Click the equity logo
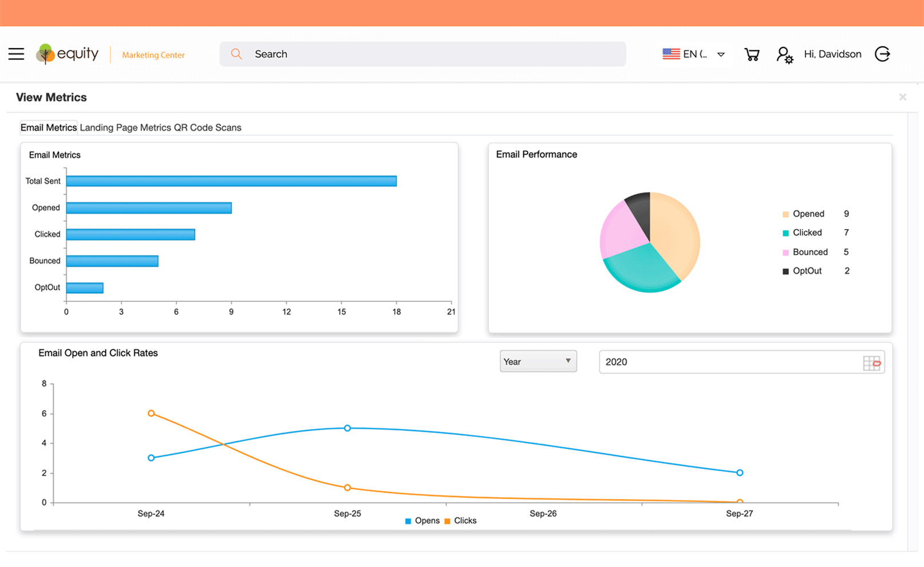924x567 pixels. (x=67, y=54)
